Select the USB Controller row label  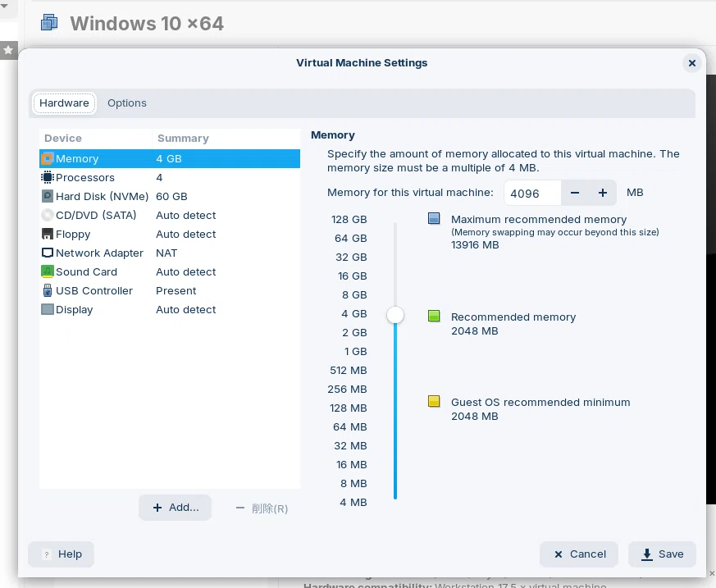[94, 290]
